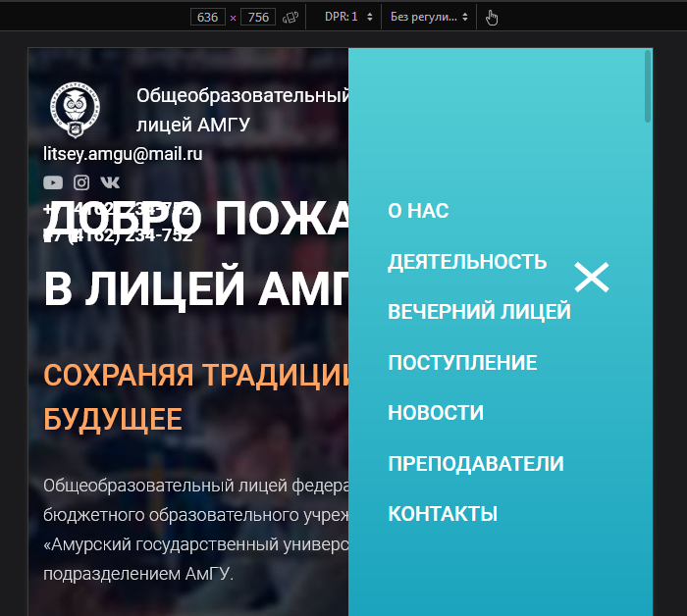
Task: Rotate the viewport orientation
Action: click(x=290, y=17)
